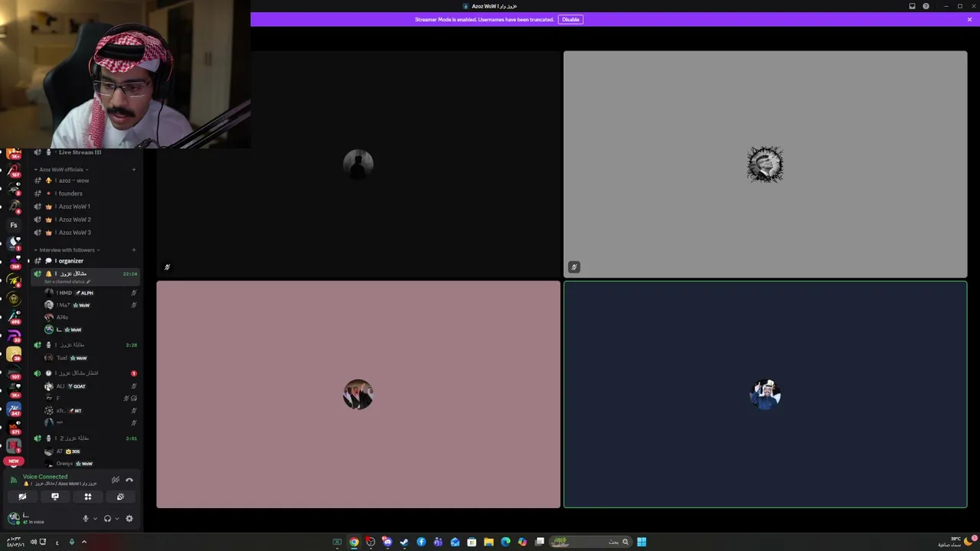Open Google Chrome from the taskbar

pos(354,542)
